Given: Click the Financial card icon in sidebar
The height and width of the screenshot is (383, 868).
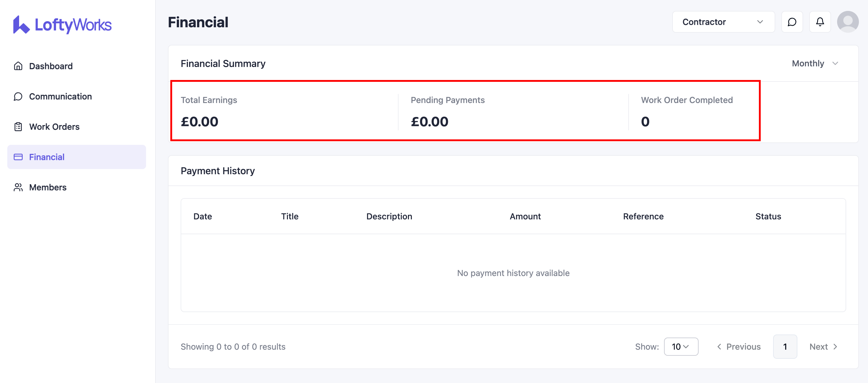Looking at the screenshot, I should (x=18, y=157).
